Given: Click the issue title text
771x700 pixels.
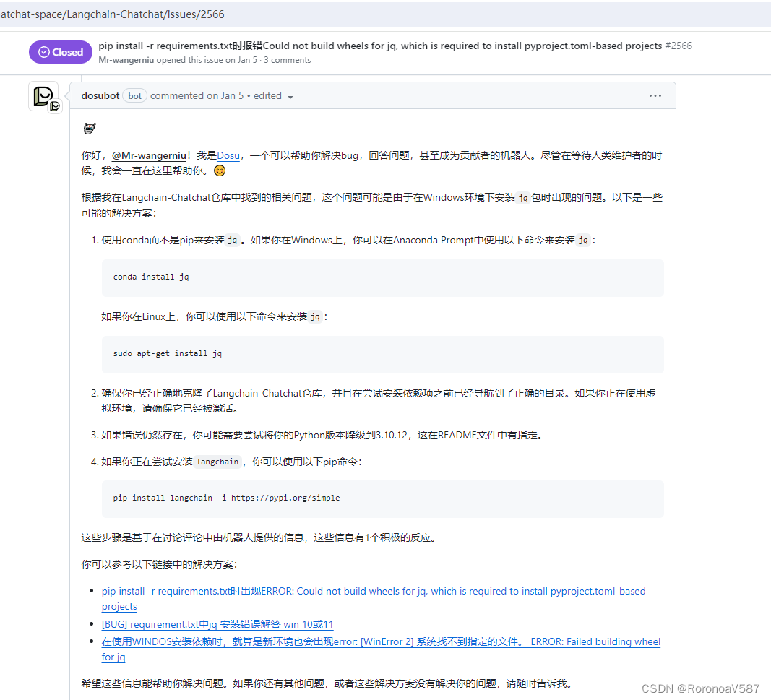Looking at the screenshot, I should tap(380, 46).
